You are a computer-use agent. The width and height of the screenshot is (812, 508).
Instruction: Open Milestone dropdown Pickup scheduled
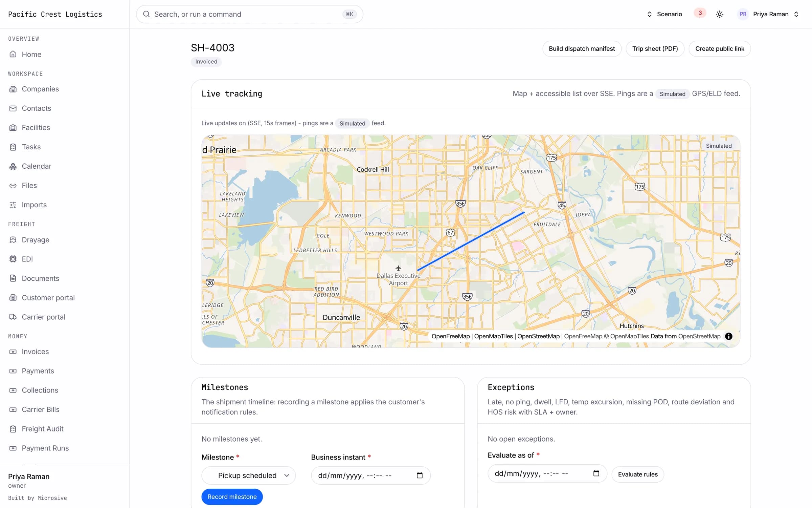[249, 475]
